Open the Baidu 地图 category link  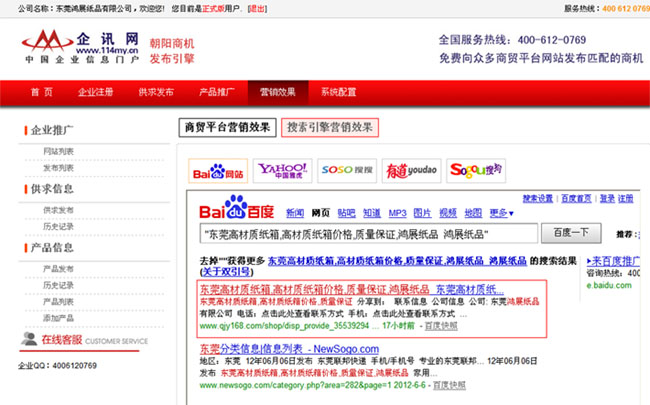click(x=473, y=213)
